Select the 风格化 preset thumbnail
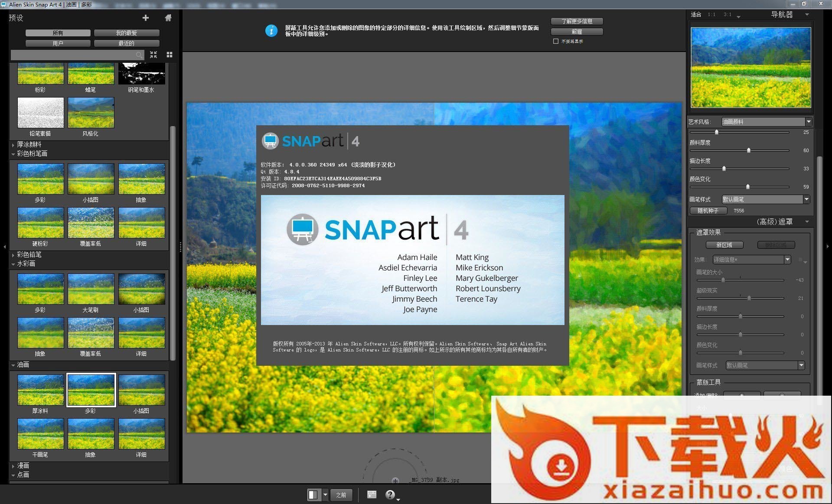The image size is (832, 504). click(91, 113)
